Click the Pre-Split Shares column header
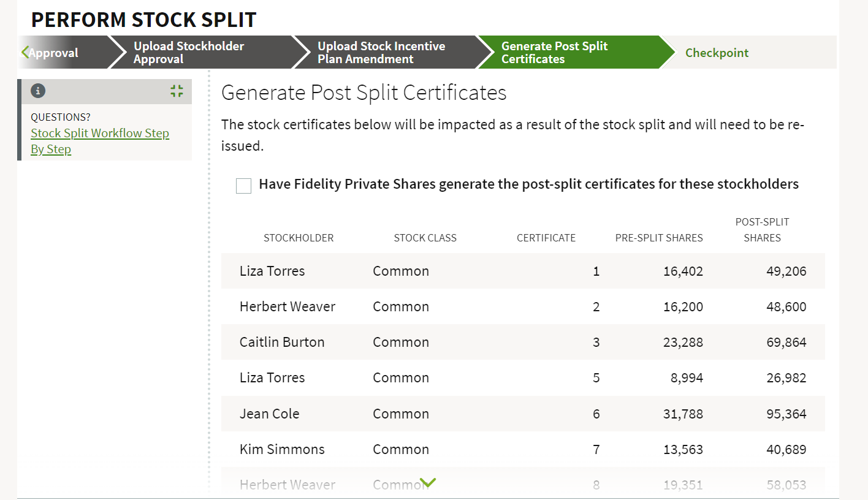This screenshot has width=868, height=500. pos(659,238)
